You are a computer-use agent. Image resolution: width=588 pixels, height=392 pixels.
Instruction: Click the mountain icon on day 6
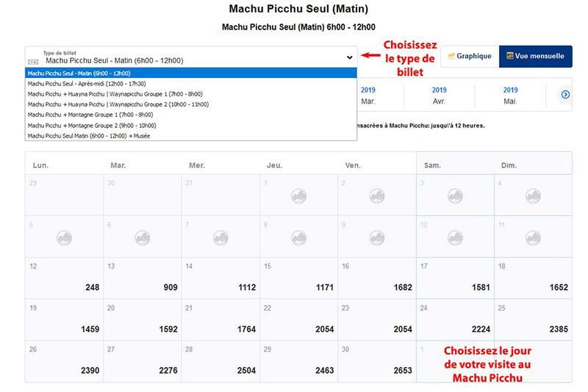point(143,238)
